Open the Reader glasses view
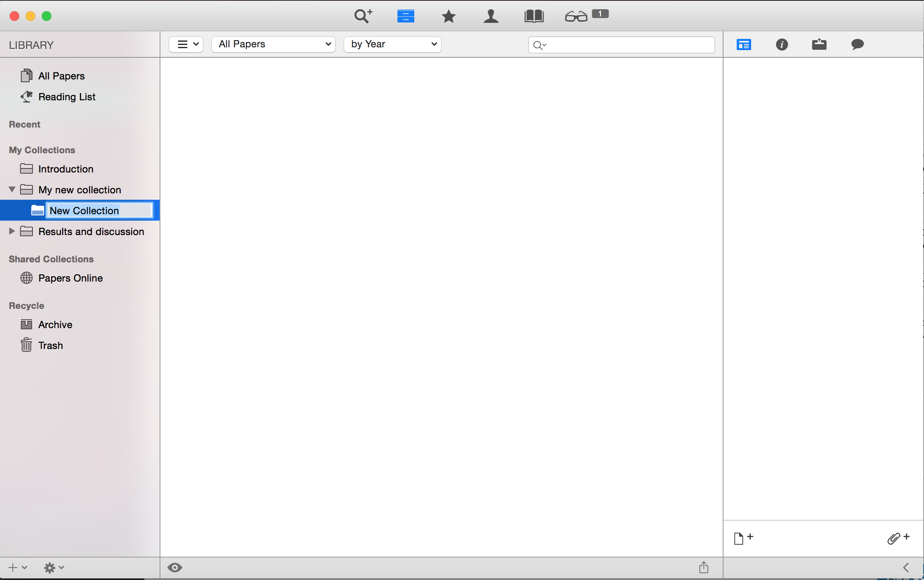The width and height of the screenshot is (924, 580). coord(576,16)
